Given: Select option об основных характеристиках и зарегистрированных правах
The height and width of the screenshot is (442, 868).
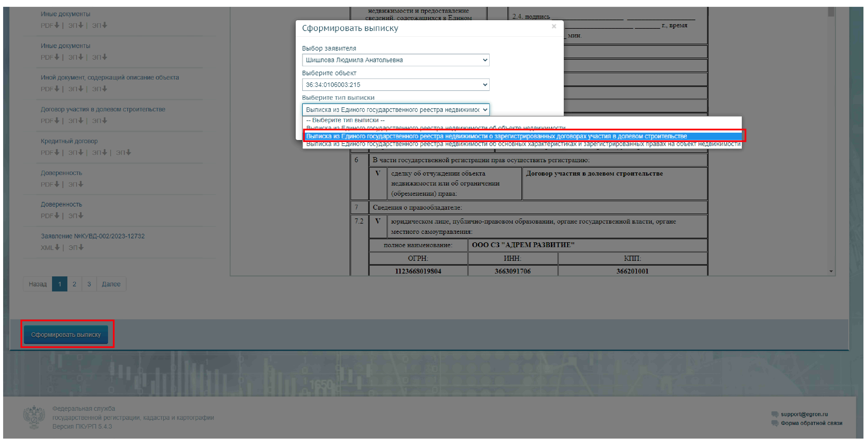Looking at the screenshot, I should (x=522, y=144).
